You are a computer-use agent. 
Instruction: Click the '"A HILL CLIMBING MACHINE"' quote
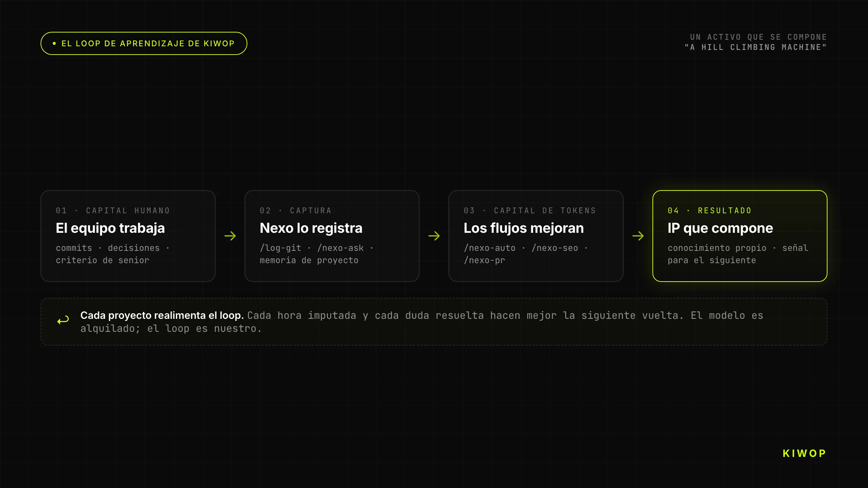point(756,47)
